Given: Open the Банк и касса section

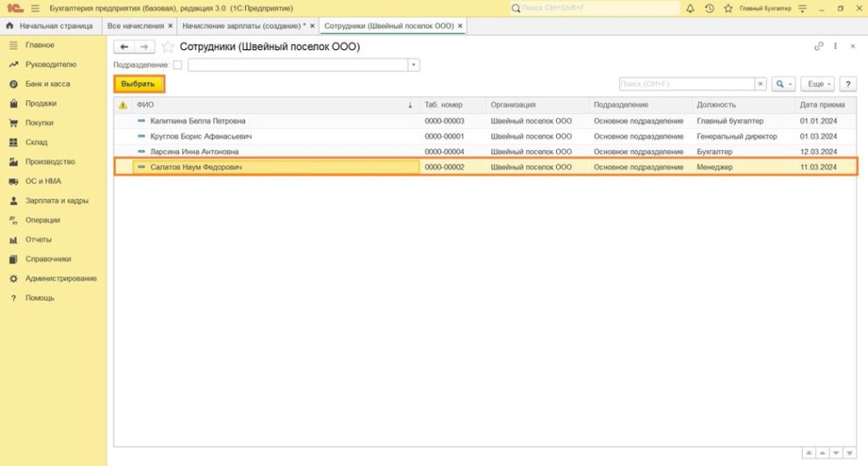Looking at the screenshot, I should (x=47, y=84).
